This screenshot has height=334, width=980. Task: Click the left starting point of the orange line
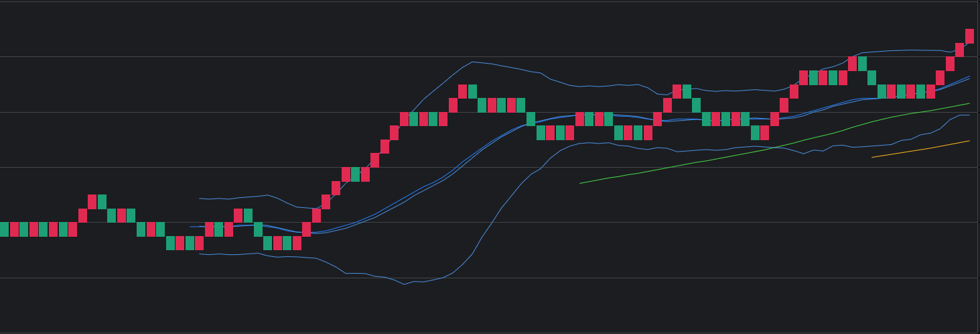872,158
